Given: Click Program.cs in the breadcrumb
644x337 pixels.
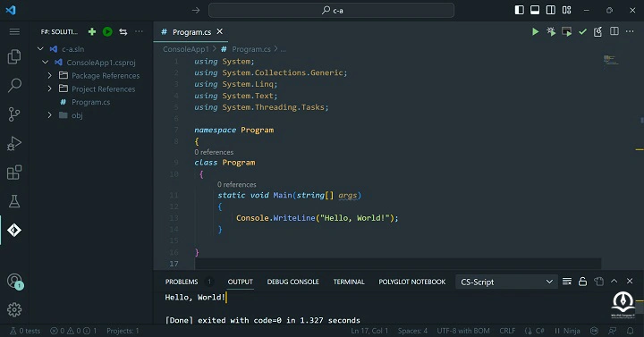Looking at the screenshot, I should 251,49.
